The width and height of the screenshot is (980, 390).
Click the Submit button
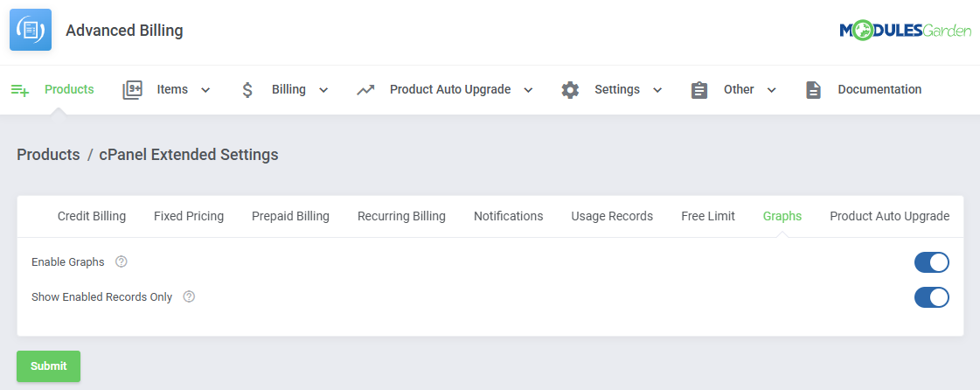coord(48,366)
